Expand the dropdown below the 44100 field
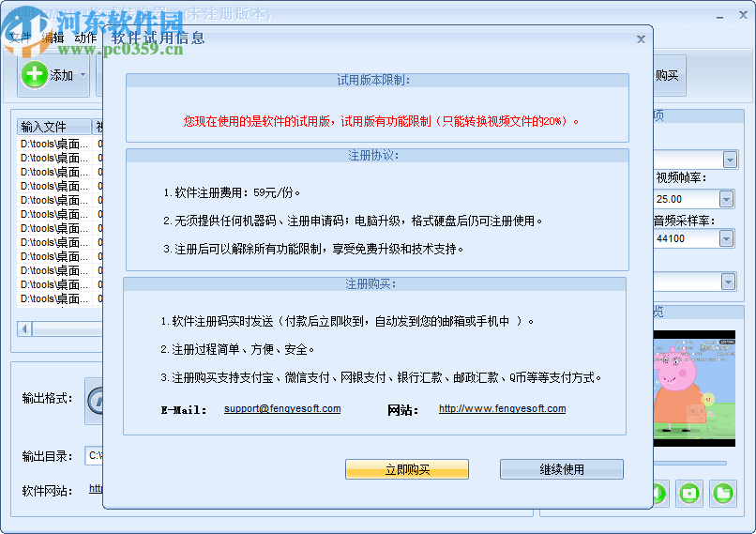The width and height of the screenshot is (756, 534). click(729, 282)
